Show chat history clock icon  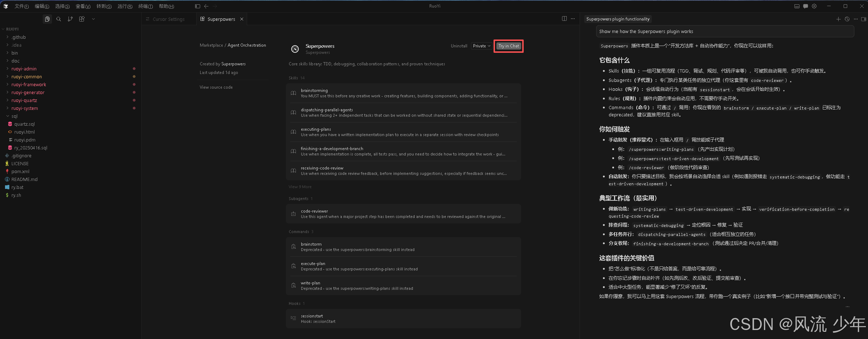coord(847,19)
